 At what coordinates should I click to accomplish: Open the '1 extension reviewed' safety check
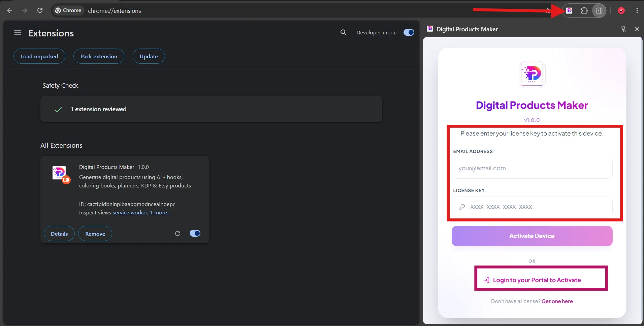(x=211, y=109)
